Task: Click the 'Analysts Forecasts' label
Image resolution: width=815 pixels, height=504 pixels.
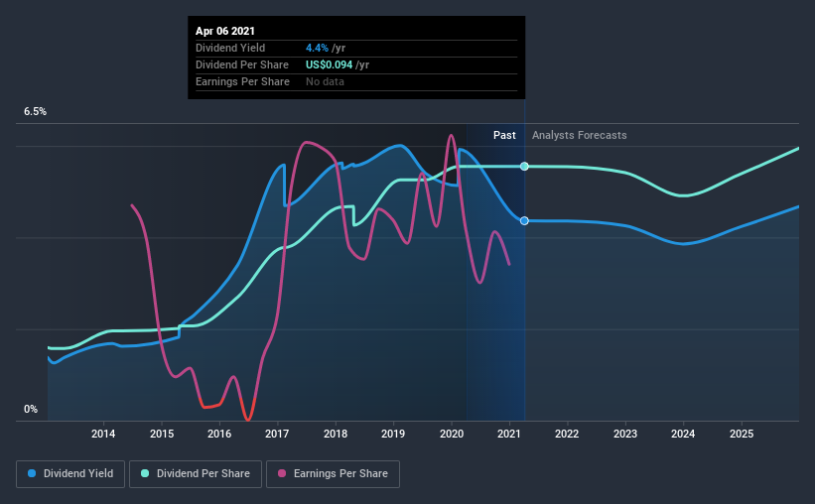Action: tap(579, 135)
